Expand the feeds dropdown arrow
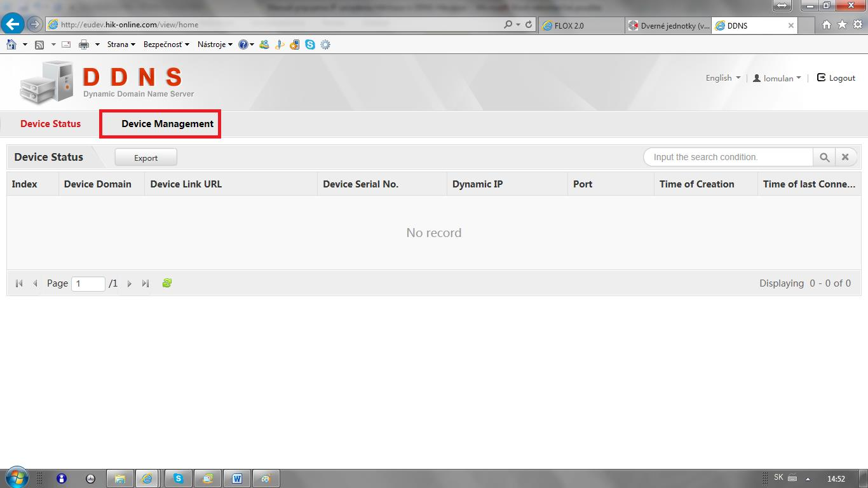 pyautogui.click(x=53, y=44)
